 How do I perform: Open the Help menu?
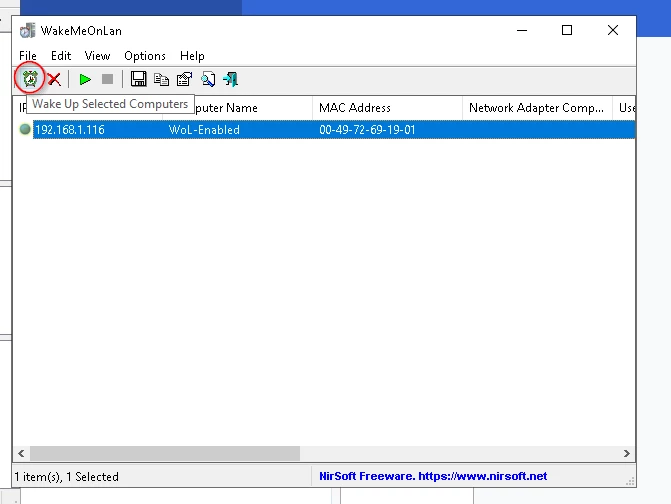point(192,56)
